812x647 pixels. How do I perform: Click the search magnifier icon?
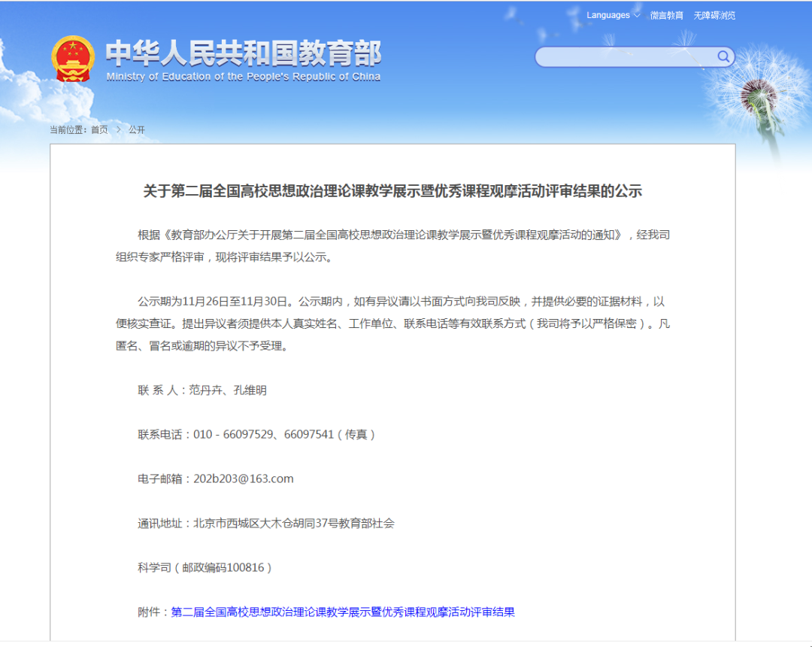(723, 56)
